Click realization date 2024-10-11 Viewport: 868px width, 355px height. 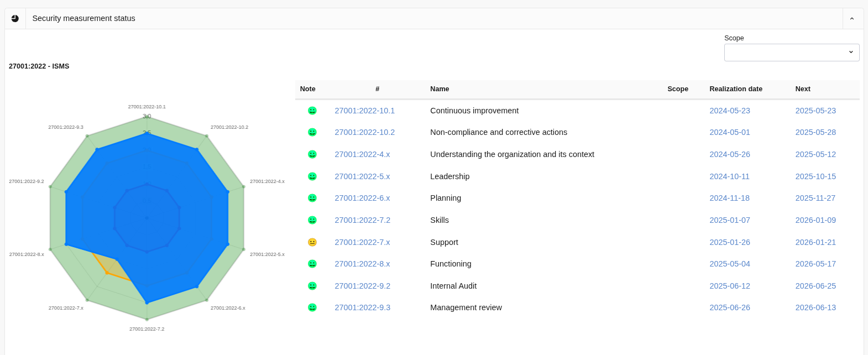point(729,176)
